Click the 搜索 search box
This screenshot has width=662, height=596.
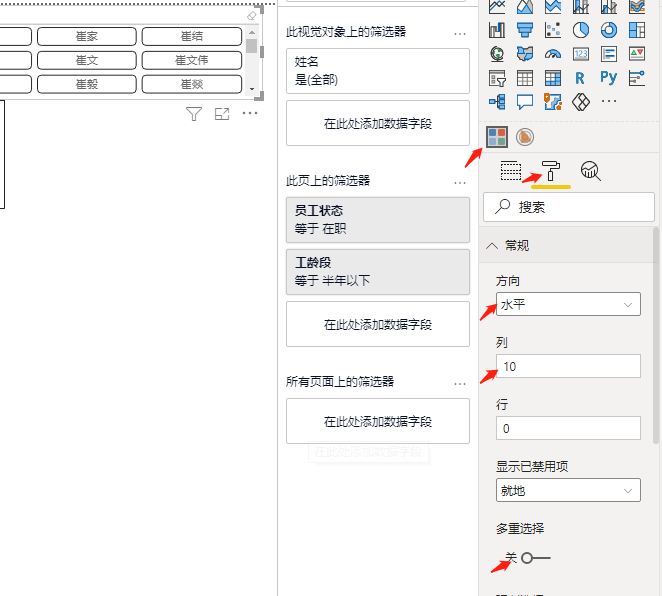pyautogui.click(x=568, y=207)
